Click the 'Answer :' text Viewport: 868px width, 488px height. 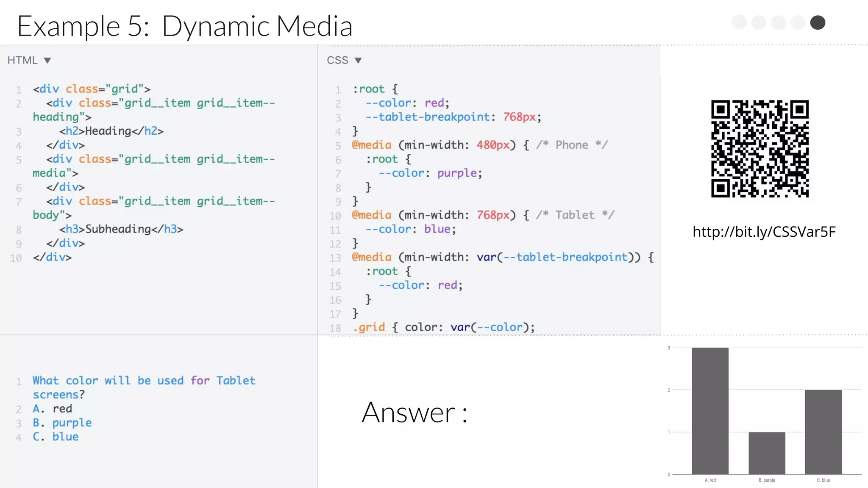pyautogui.click(x=415, y=412)
